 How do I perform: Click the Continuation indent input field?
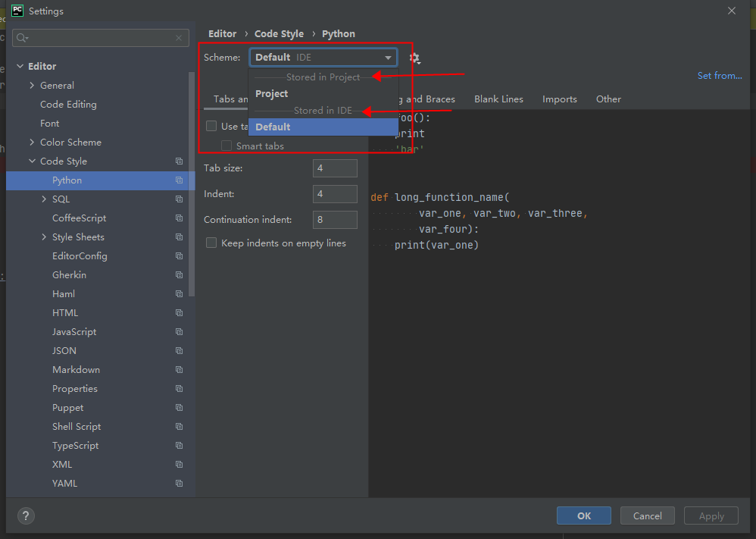(334, 220)
